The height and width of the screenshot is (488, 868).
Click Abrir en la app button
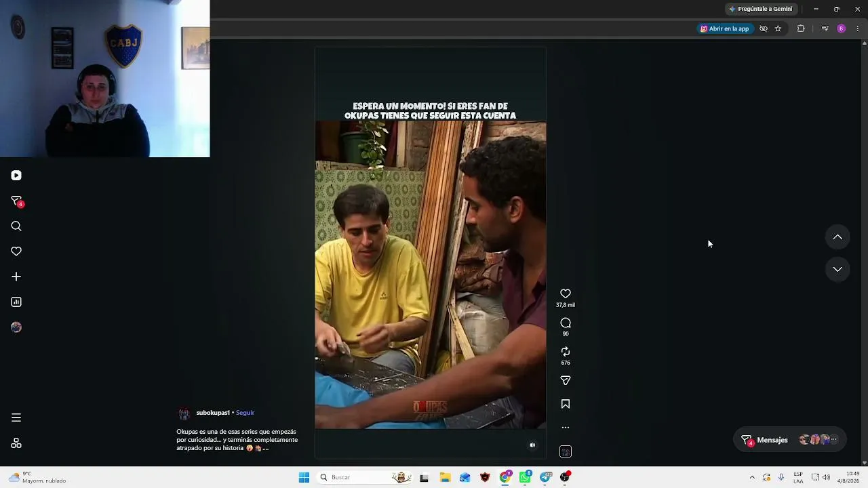pos(725,28)
